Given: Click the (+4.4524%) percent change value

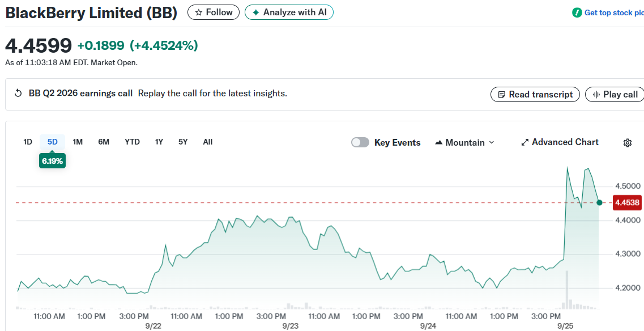Looking at the screenshot, I should tap(164, 46).
